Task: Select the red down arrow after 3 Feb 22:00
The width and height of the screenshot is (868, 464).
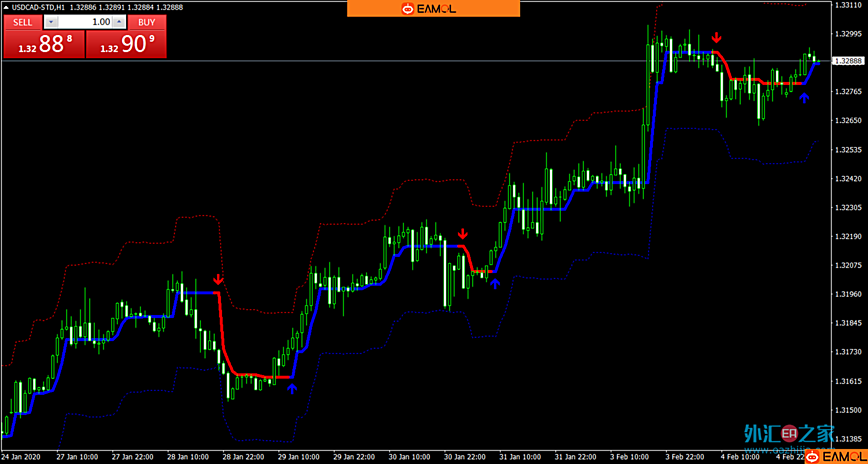Action: (x=716, y=38)
